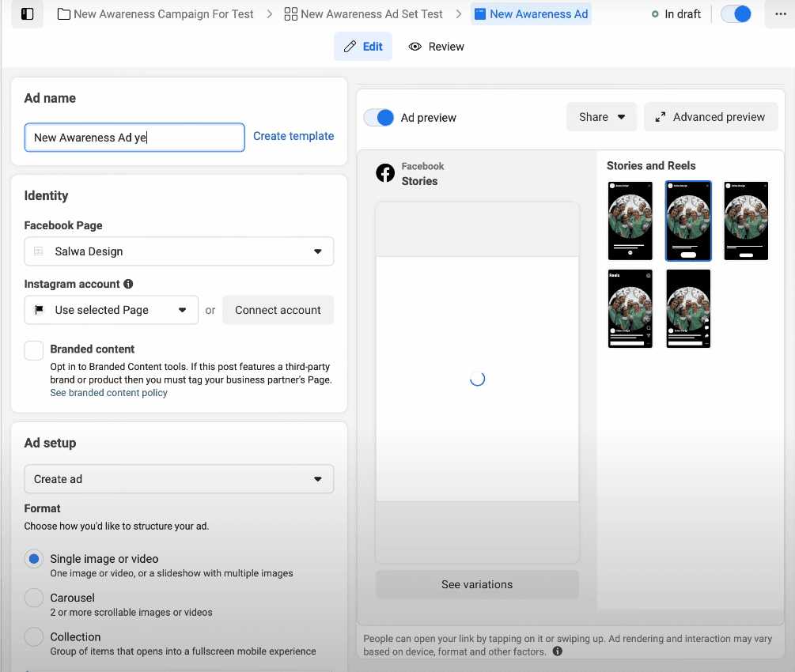Open Advanced preview
Screen dimensions: 795x672
coord(710,117)
